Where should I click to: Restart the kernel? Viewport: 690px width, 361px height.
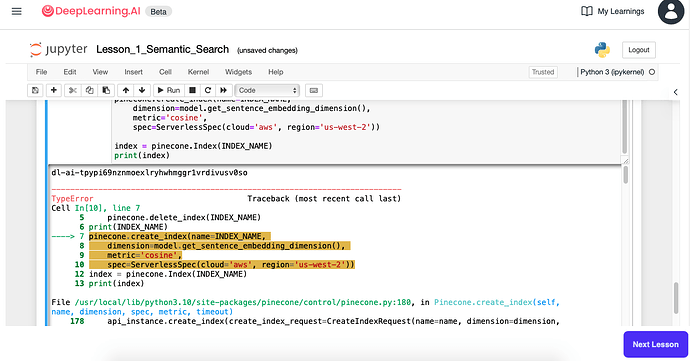pos(208,90)
